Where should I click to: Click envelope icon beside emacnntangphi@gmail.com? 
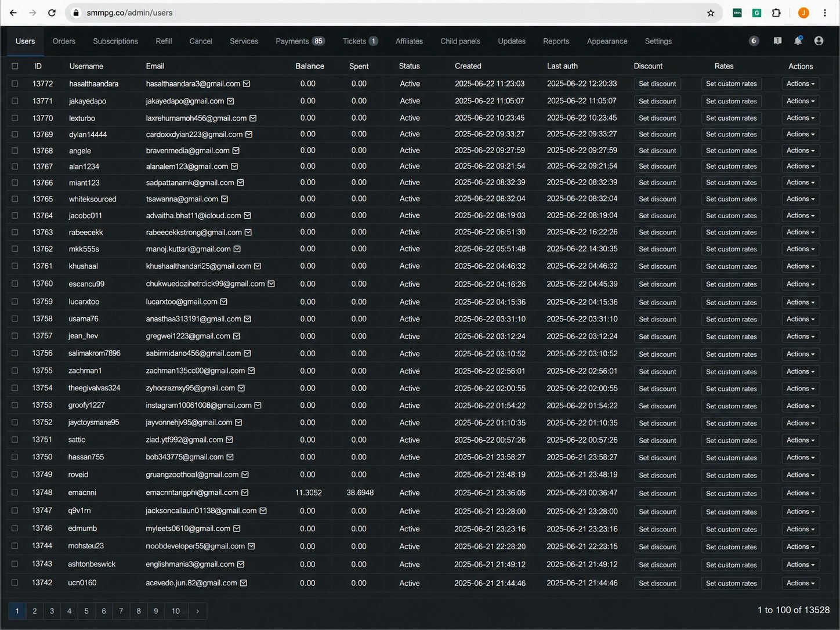click(245, 493)
